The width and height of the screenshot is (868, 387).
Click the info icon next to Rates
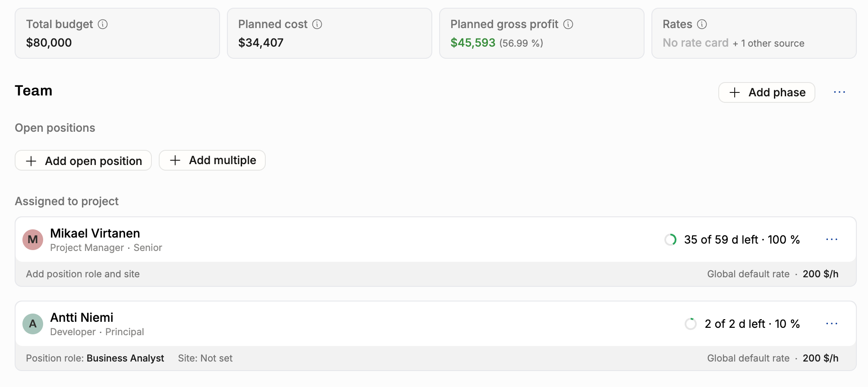tap(702, 24)
